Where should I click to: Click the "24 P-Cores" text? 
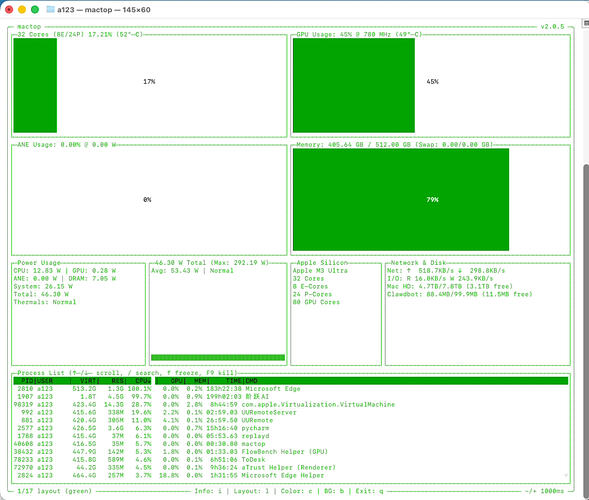point(312,295)
